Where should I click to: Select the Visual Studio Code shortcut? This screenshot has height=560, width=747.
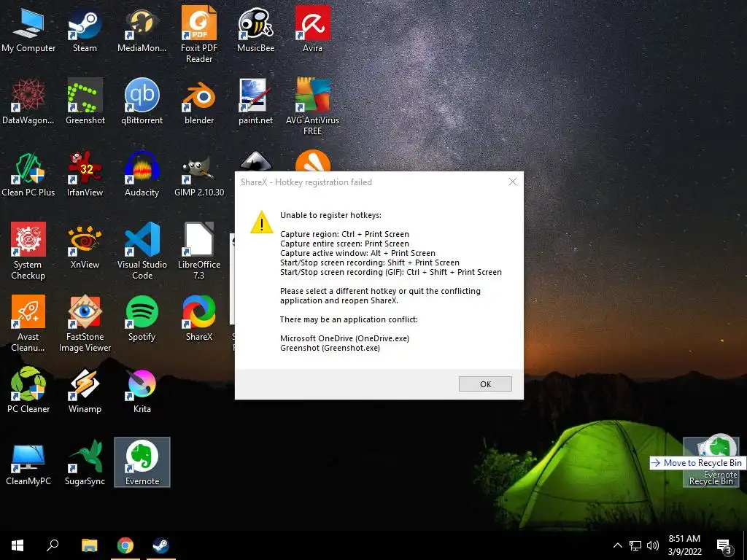coord(142,251)
